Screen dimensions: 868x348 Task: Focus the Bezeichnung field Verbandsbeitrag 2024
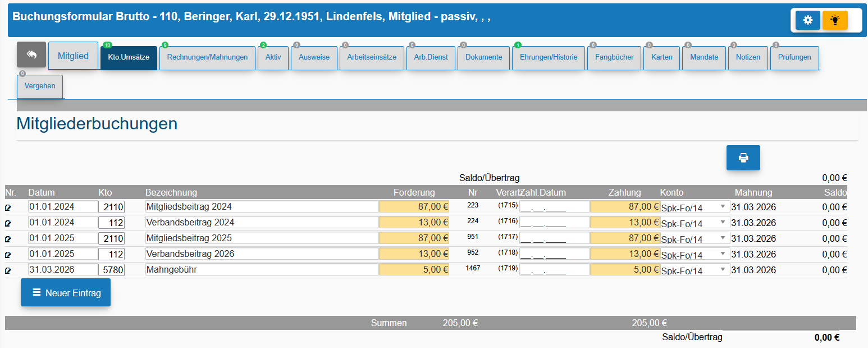[262, 222]
